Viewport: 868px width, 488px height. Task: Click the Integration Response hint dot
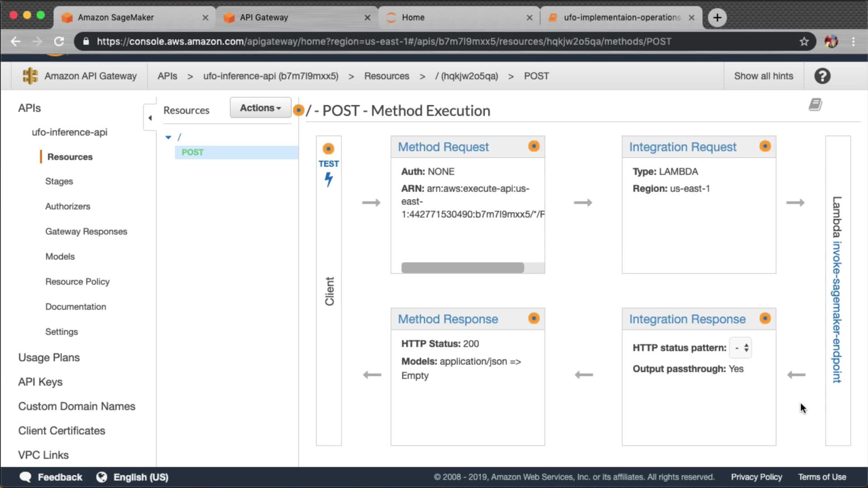(765, 318)
